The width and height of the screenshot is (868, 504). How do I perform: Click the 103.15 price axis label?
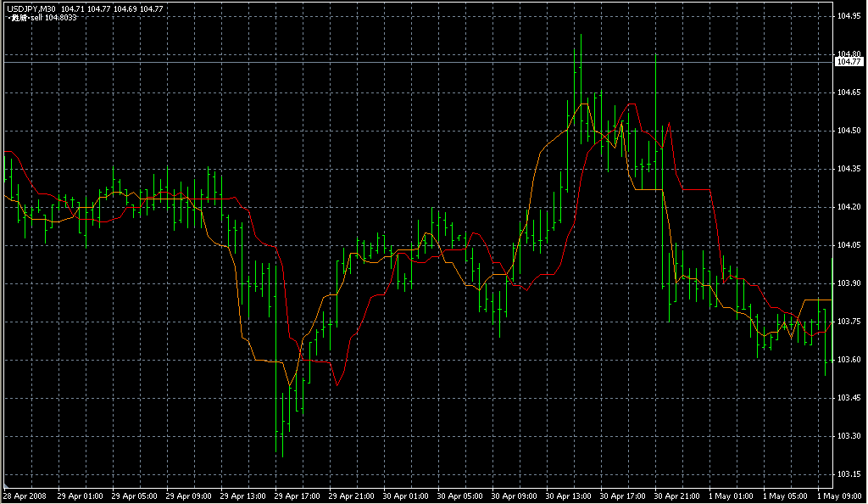pyautogui.click(x=849, y=474)
